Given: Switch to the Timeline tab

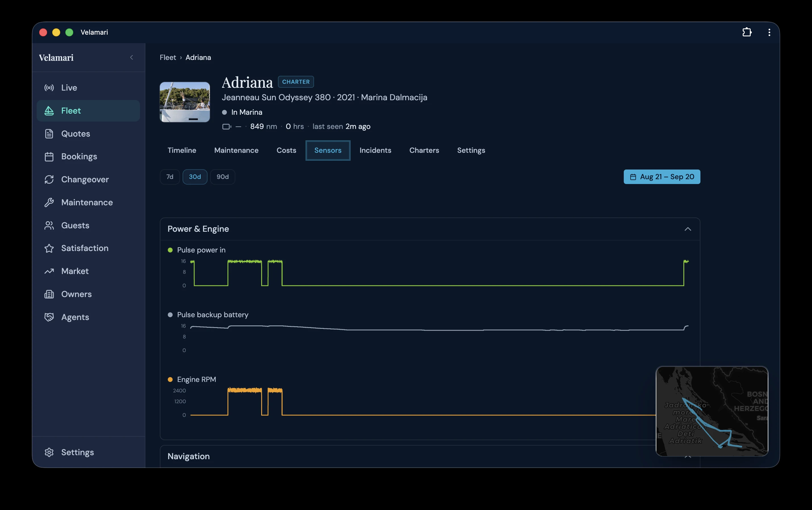Looking at the screenshot, I should [182, 151].
